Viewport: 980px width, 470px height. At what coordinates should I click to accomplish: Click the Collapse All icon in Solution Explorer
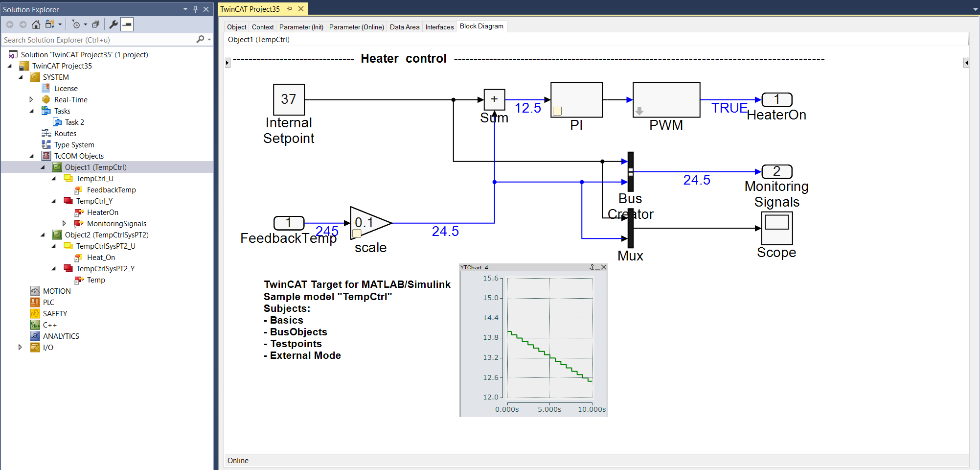click(95, 24)
